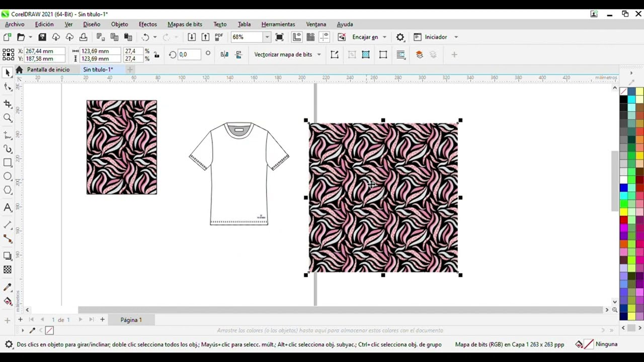Viewport: 644px width, 362px height.
Task: Select the Interactive Fill tool
Action: 8,301
